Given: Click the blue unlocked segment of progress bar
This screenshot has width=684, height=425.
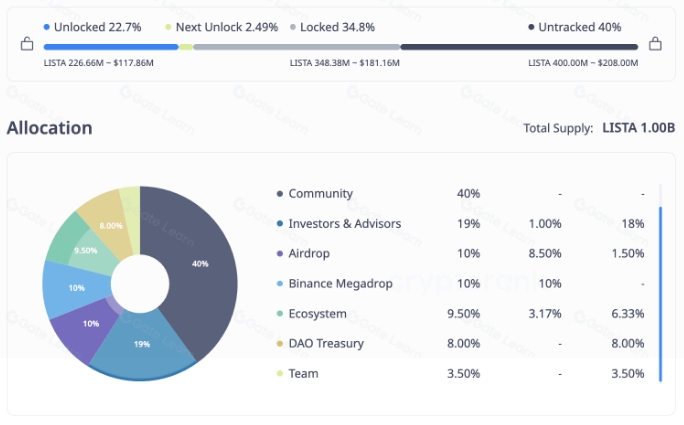Looking at the screenshot, I should pyautogui.click(x=111, y=47).
